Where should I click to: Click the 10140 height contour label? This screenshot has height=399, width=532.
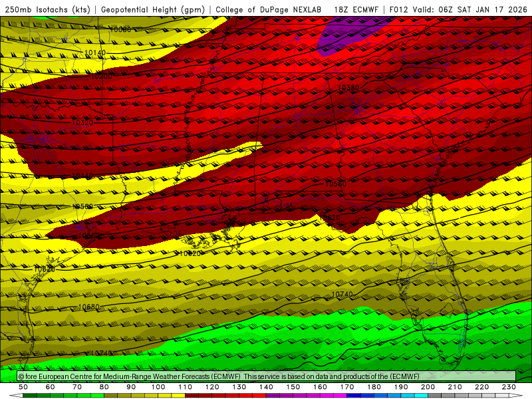(95, 53)
